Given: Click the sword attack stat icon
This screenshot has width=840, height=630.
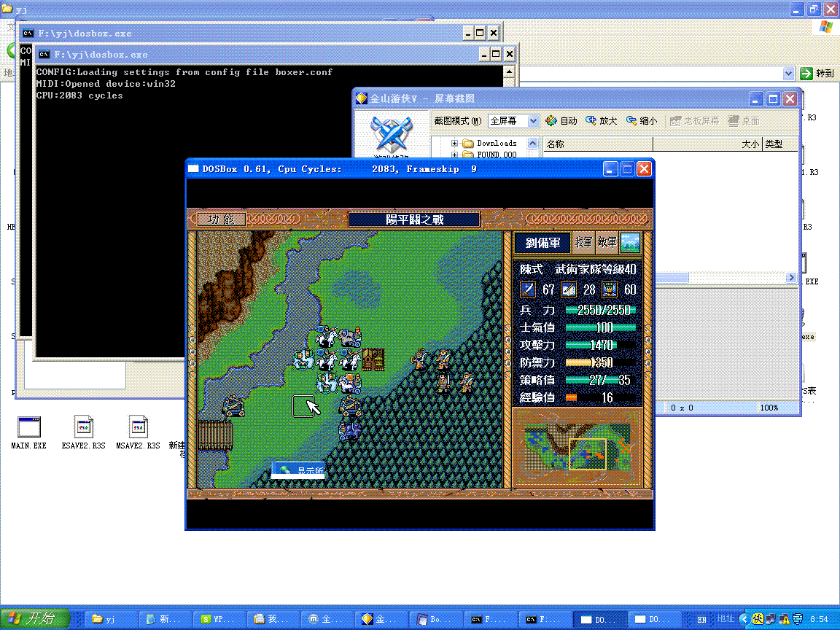Looking at the screenshot, I should point(528,289).
